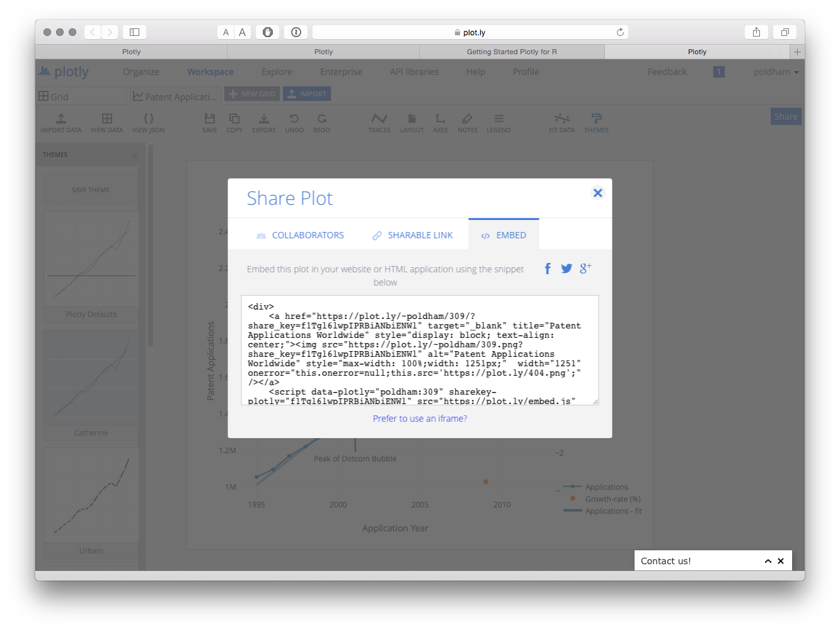The height and width of the screenshot is (631, 840).
Task: Close the Share Plot dialog
Action: (x=598, y=193)
